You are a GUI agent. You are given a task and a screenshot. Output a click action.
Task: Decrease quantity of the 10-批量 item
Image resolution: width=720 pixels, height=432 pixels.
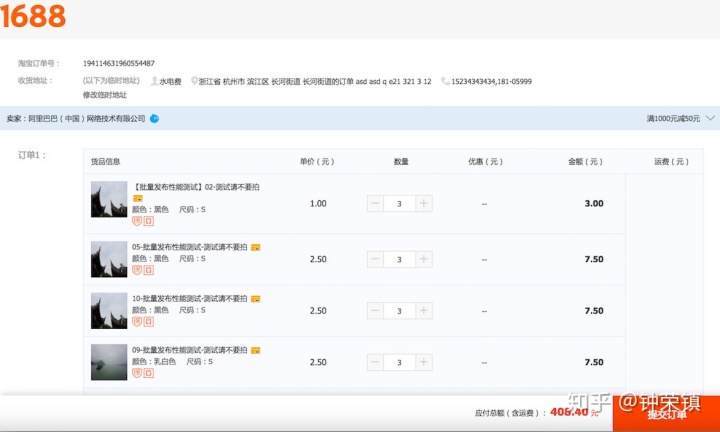pos(375,311)
